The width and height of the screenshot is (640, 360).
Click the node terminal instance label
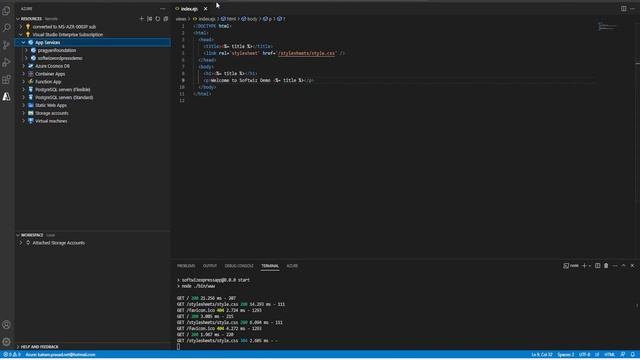point(571,266)
